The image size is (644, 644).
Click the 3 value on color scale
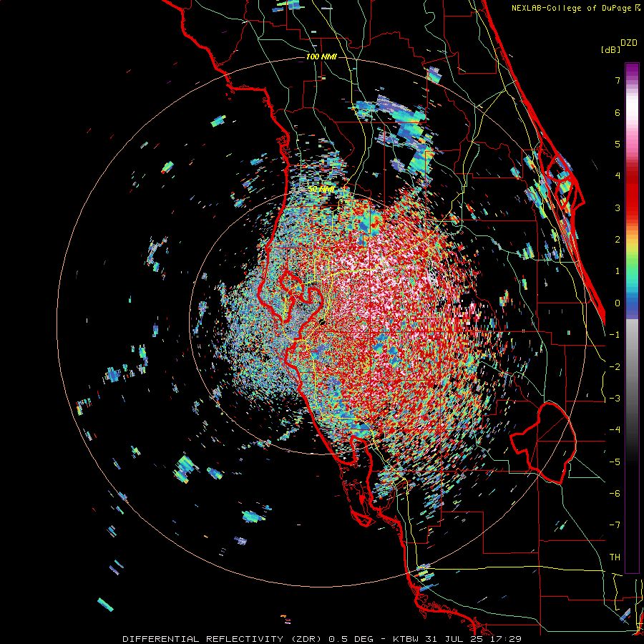(x=618, y=208)
